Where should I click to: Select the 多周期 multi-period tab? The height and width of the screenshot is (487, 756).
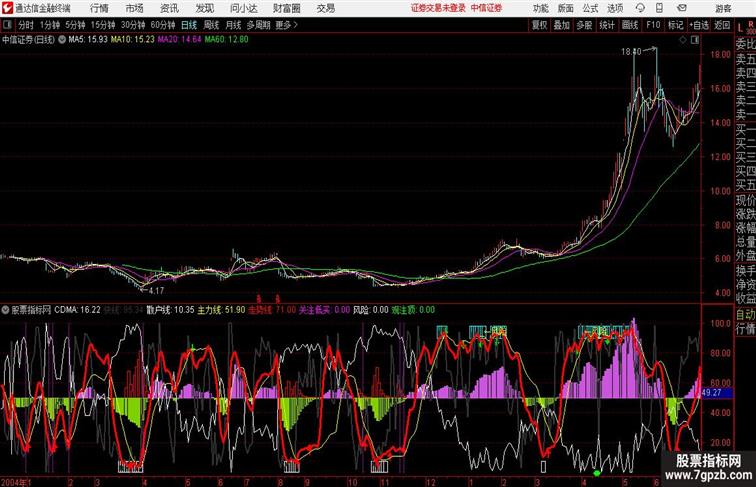(x=258, y=25)
